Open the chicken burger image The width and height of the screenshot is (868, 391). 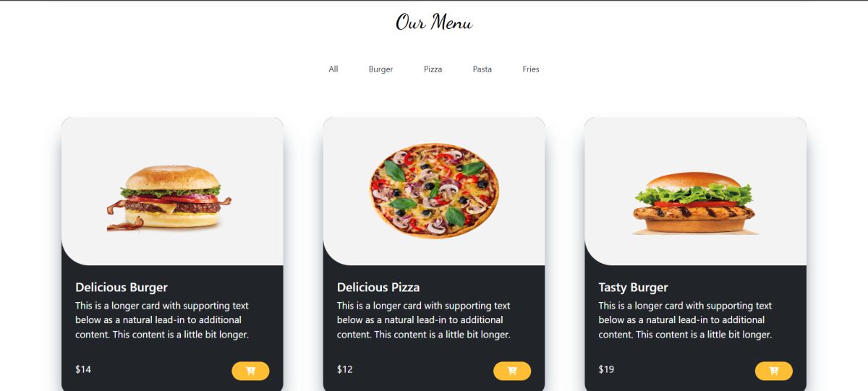[695, 203]
